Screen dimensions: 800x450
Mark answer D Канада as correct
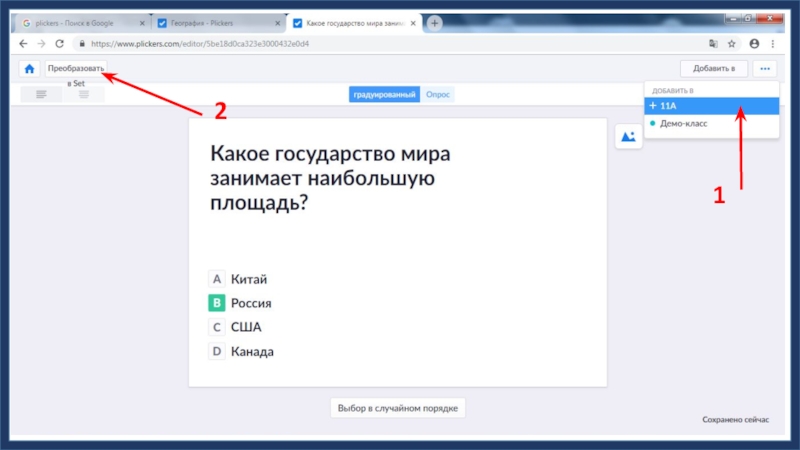[x=216, y=351]
